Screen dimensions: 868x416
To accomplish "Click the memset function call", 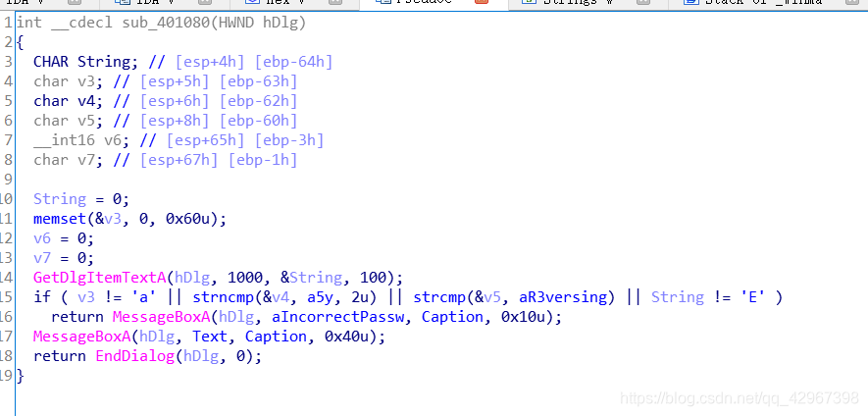I will point(60,218).
